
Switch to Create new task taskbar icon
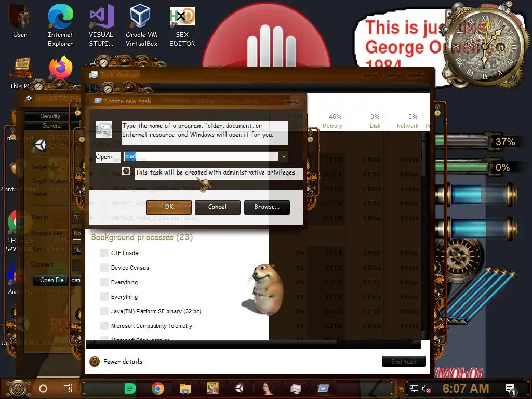click(x=323, y=389)
